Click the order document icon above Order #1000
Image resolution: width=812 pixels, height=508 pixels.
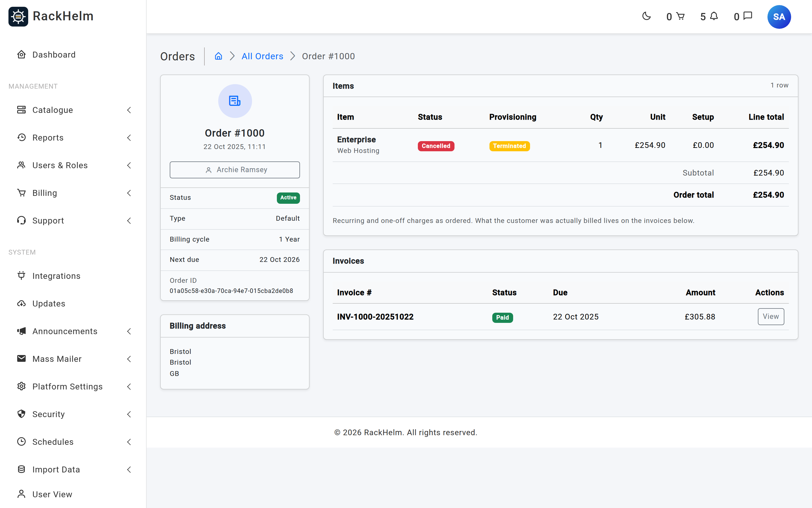tap(235, 101)
